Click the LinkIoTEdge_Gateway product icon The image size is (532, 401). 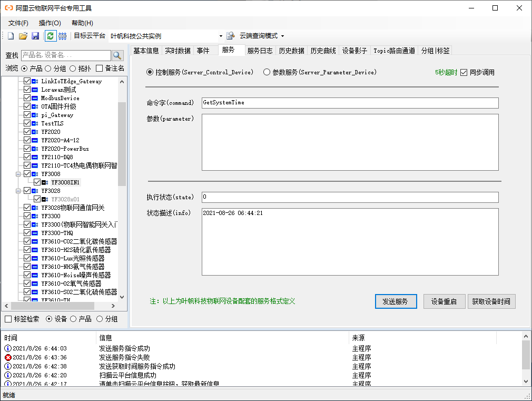click(x=35, y=81)
